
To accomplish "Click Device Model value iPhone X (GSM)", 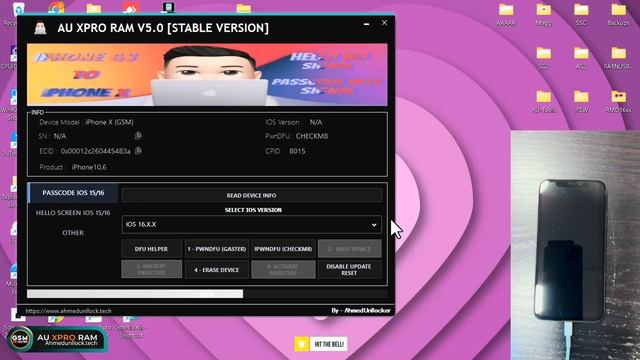I will [x=109, y=122].
